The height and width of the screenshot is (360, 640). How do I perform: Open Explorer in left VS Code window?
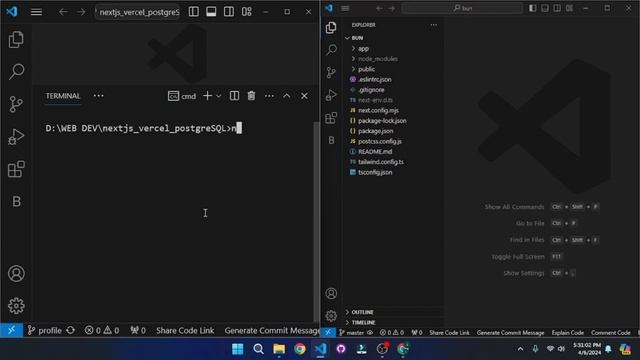point(16,40)
